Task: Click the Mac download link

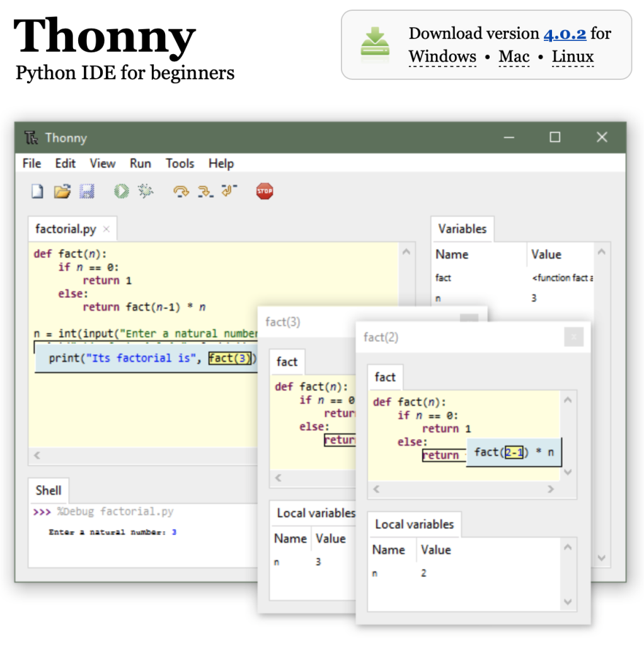Action: point(514,56)
